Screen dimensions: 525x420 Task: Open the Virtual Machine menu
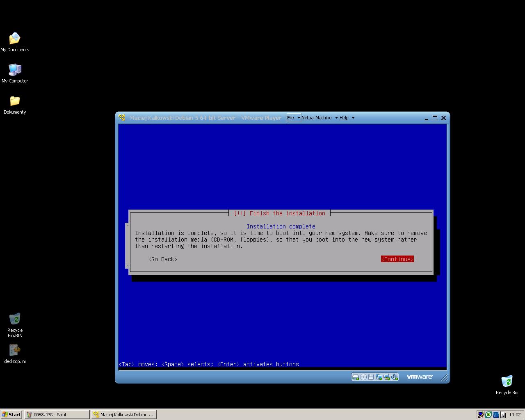click(x=317, y=118)
